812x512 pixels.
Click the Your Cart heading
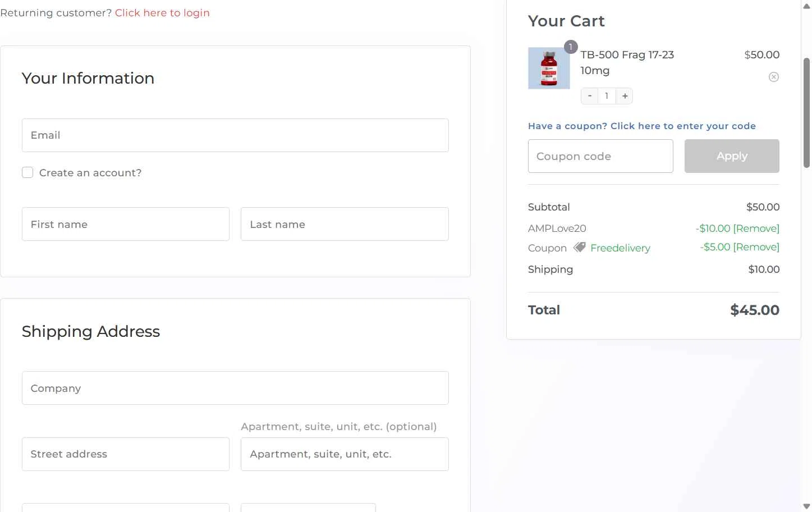coord(566,21)
